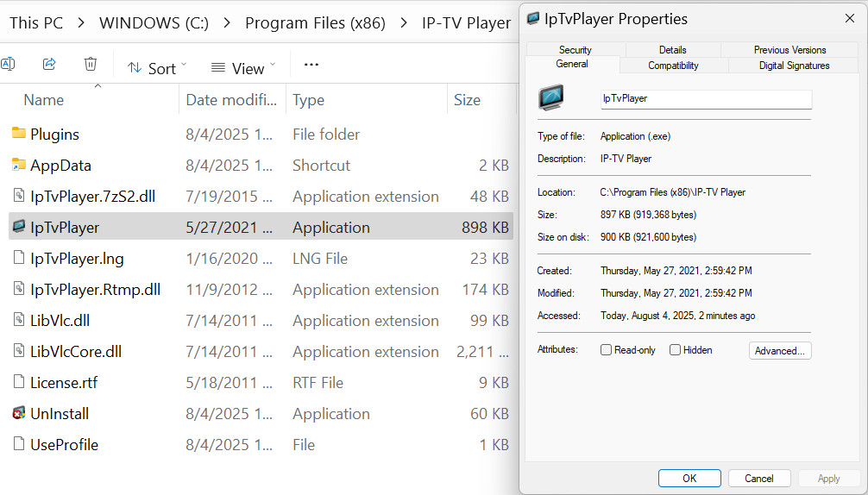868x495 pixels.
Task: Select the AppData shortcut icon
Action: point(19,164)
